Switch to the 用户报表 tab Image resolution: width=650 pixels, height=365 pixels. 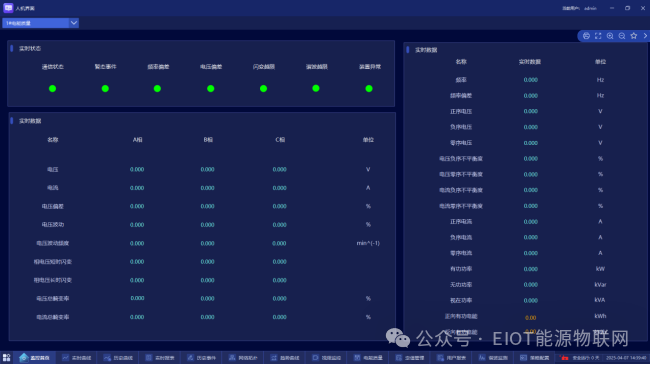(452, 358)
